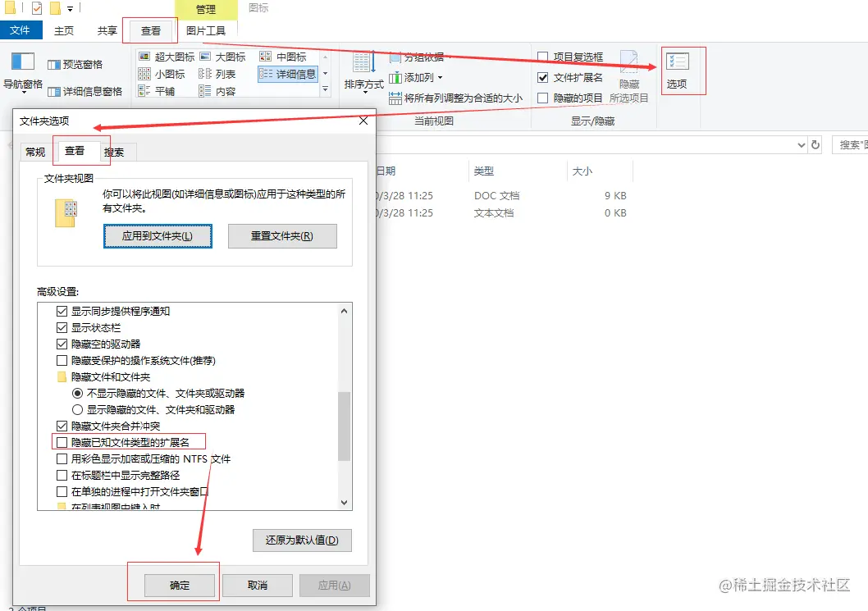Open the 排序方式 sort by menu
The height and width of the screenshot is (611, 868).
(x=363, y=71)
